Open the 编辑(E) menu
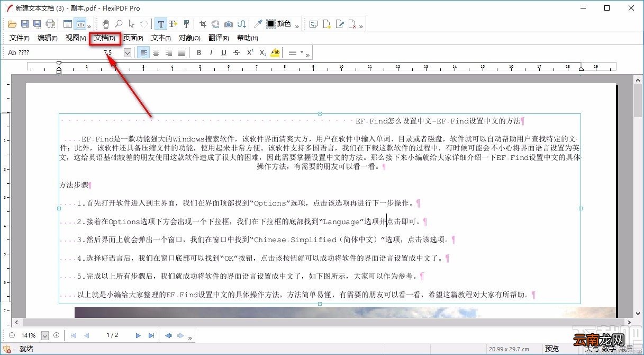644x355 pixels. (48, 38)
